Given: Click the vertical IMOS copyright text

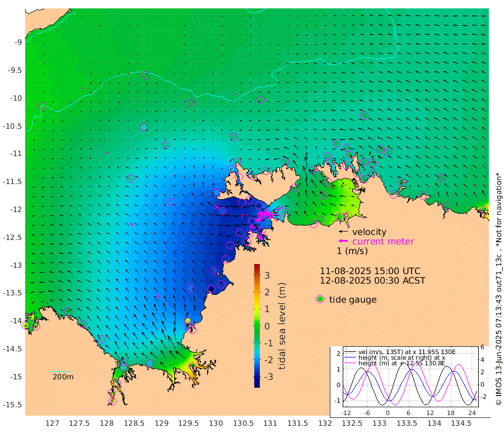Looking at the screenshot, I should tap(498, 289).
